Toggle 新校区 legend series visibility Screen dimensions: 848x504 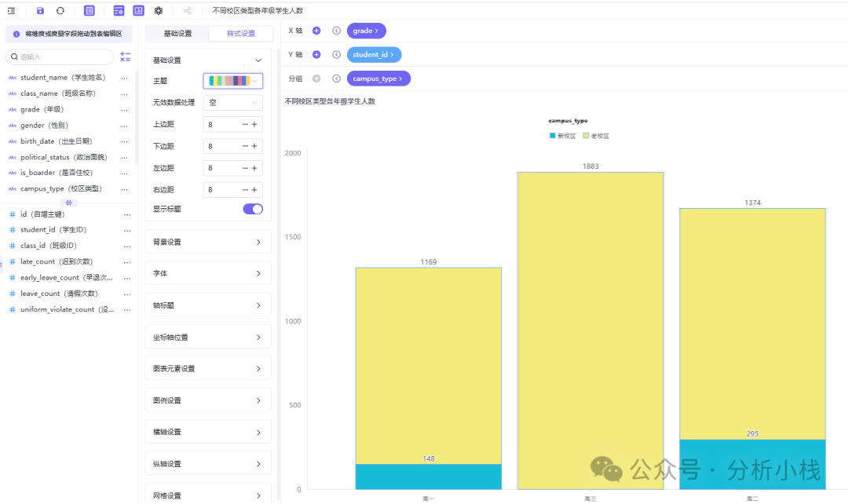562,136
